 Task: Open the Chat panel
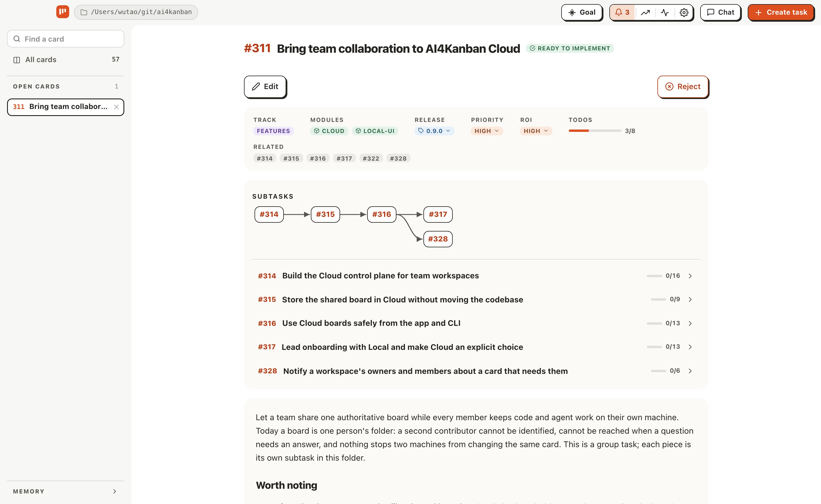720,12
